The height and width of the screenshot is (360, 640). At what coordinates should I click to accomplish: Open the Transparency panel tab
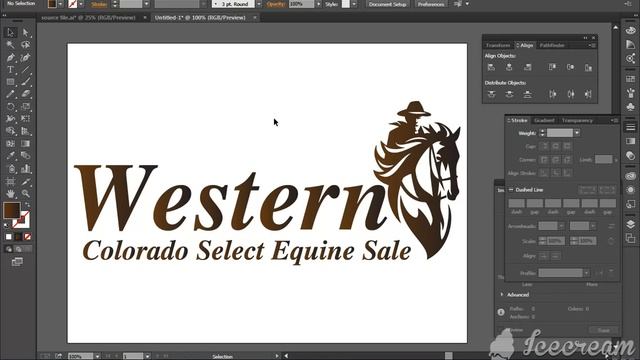[x=577, y=120]
